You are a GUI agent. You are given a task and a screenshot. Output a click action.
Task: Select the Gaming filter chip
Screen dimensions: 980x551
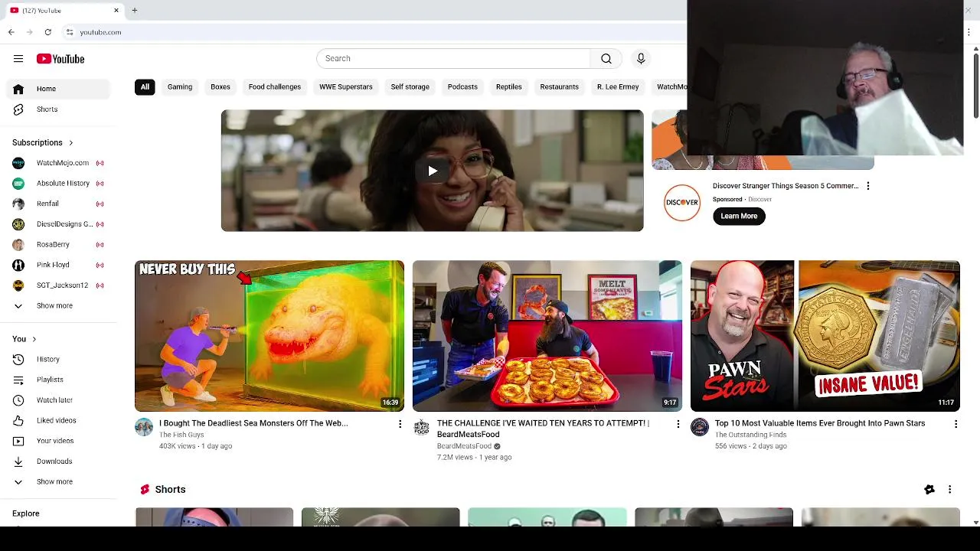click(180, 87)
